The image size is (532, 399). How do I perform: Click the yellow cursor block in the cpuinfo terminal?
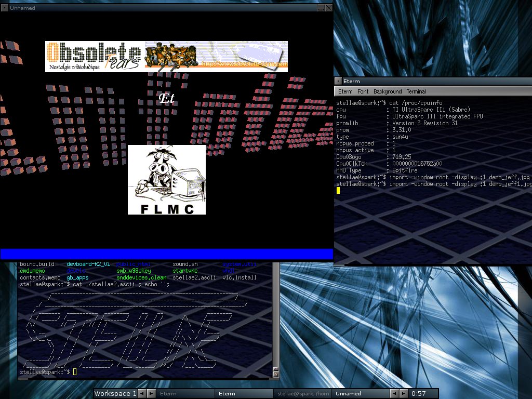coord(338,191)
